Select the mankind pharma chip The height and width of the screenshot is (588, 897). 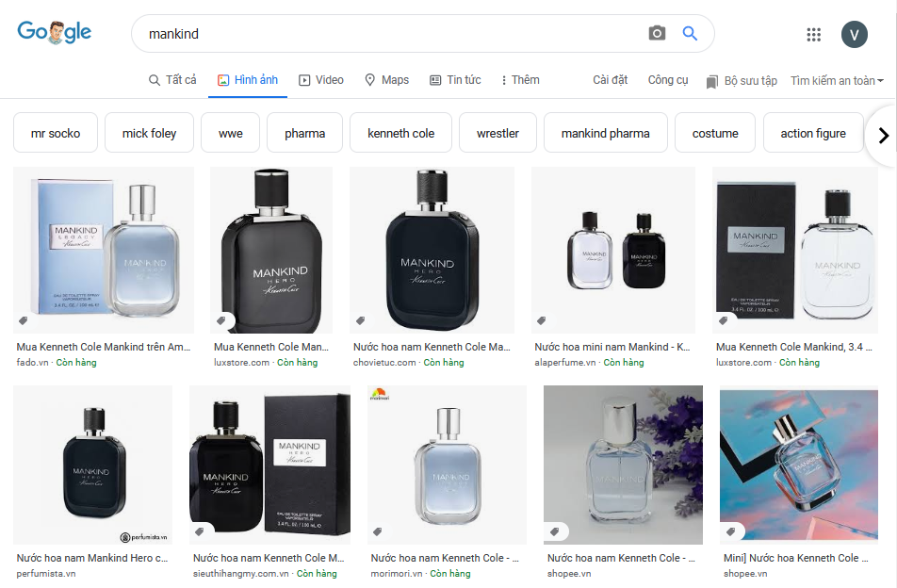click(x=606, y=133)
